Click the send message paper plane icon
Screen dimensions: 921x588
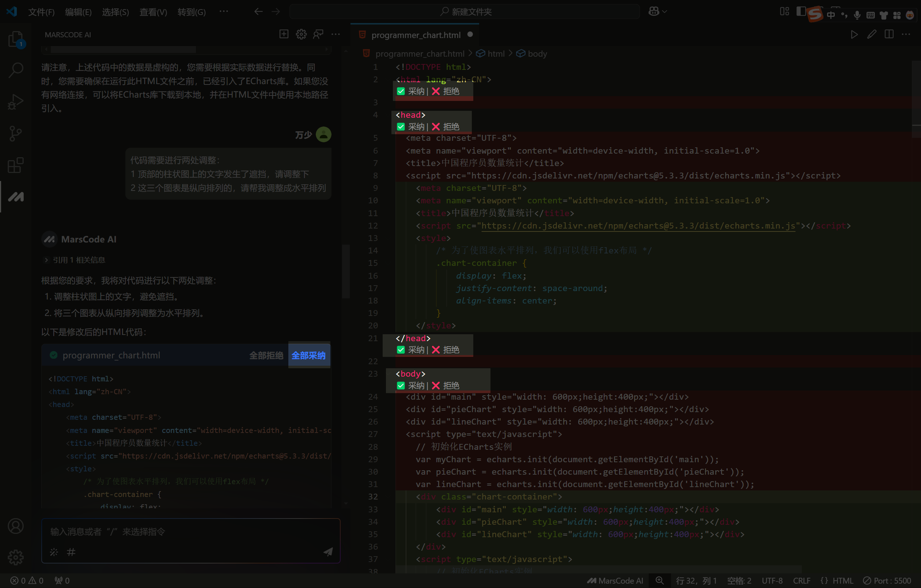328,552
